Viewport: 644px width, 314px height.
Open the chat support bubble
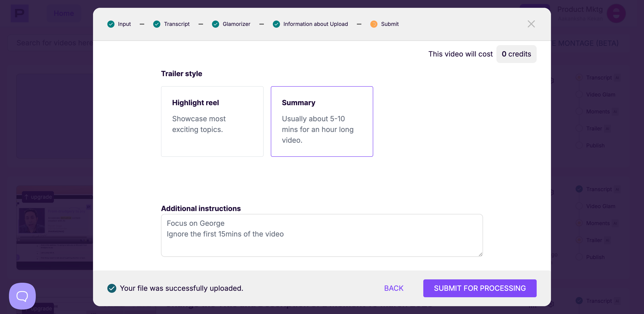(x=22, y=296)
